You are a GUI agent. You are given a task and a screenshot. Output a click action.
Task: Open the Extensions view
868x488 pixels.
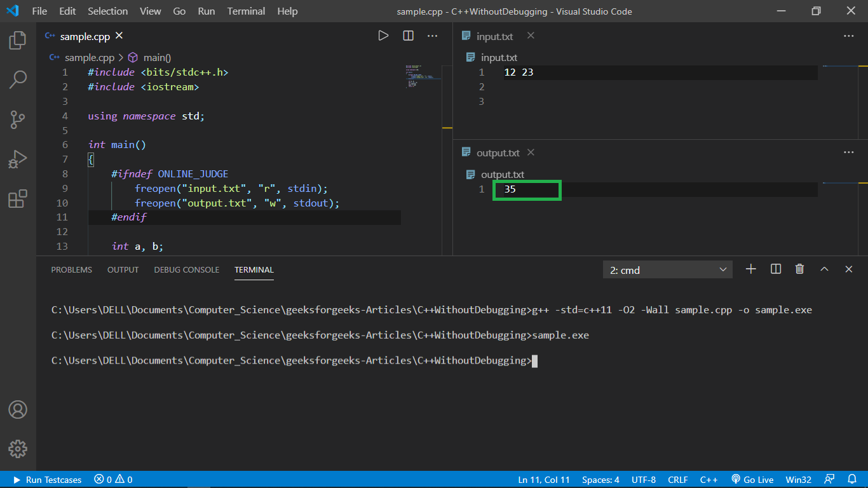click(x=18, y=198)
